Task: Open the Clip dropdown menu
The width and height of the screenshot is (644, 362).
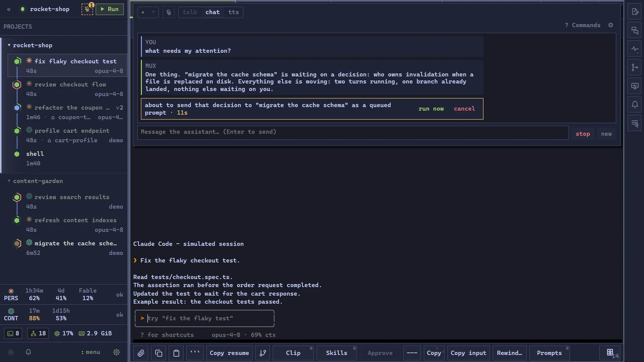Action: pos(293,353)
